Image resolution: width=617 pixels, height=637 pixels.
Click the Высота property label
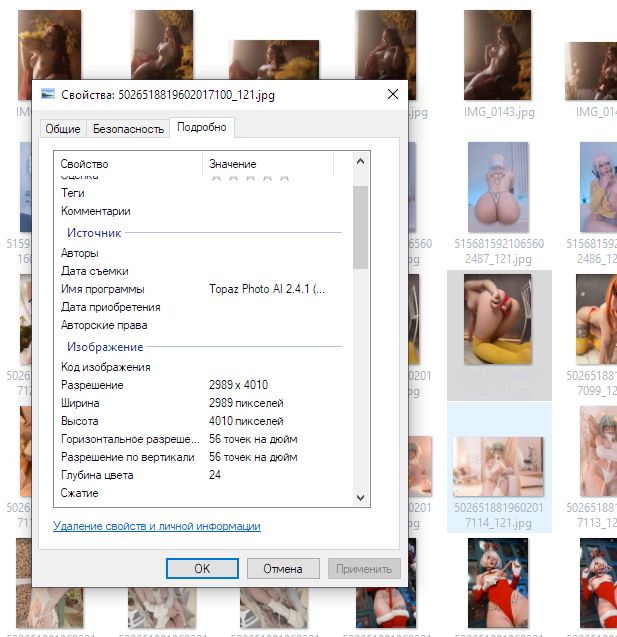coord(80,421)
